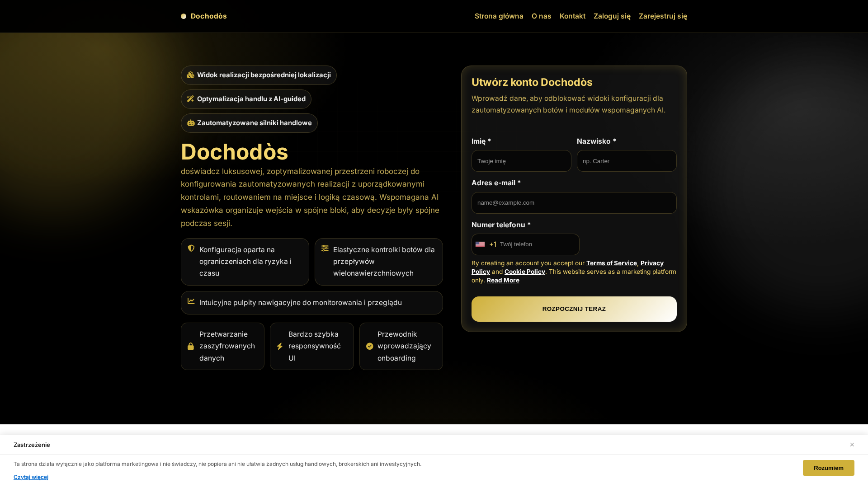Click the Rozumiem button in disclaimer
The width and height of the screenshot is (868, 488).
pyautogui.click(x=829, y=468)
